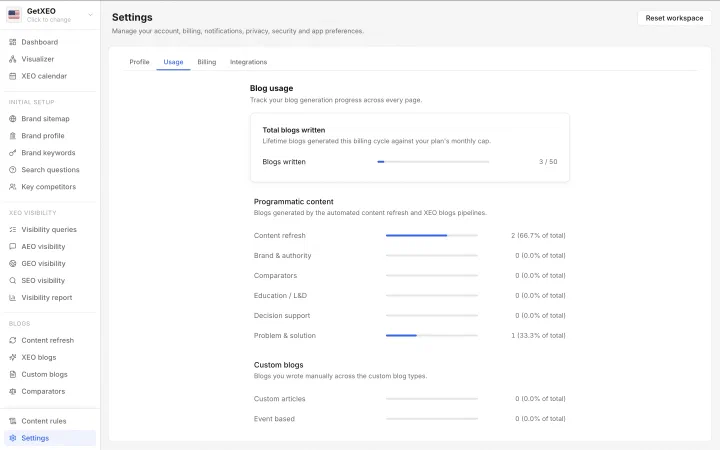Click the Brand sitemap globe icon
Viewport: 720px width, 450px height.
[x=12, y=118]
